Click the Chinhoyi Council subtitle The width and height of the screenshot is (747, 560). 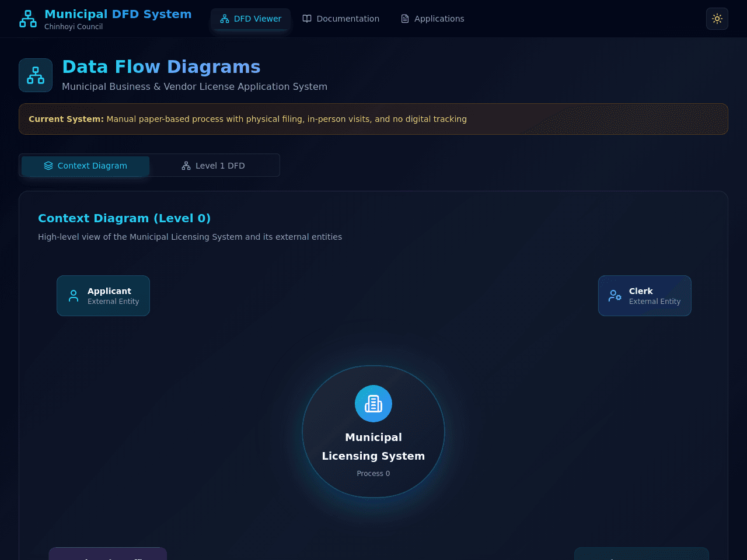[x=74, y=27]
